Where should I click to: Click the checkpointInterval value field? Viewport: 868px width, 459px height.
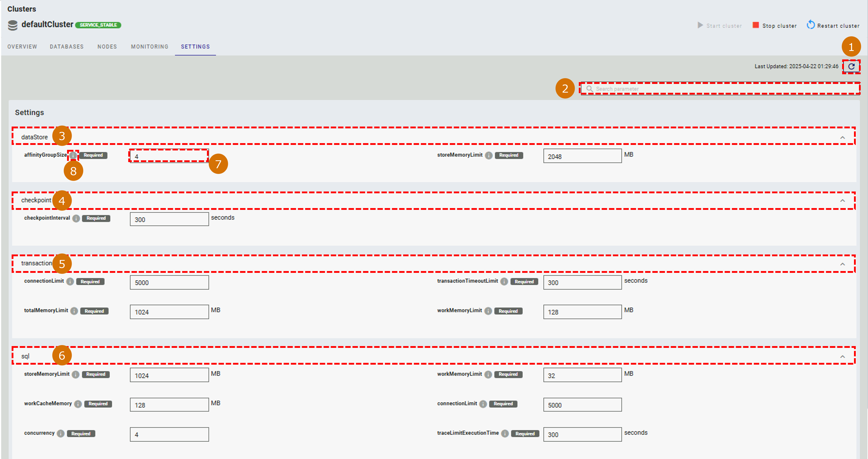[x=169, y=220]
